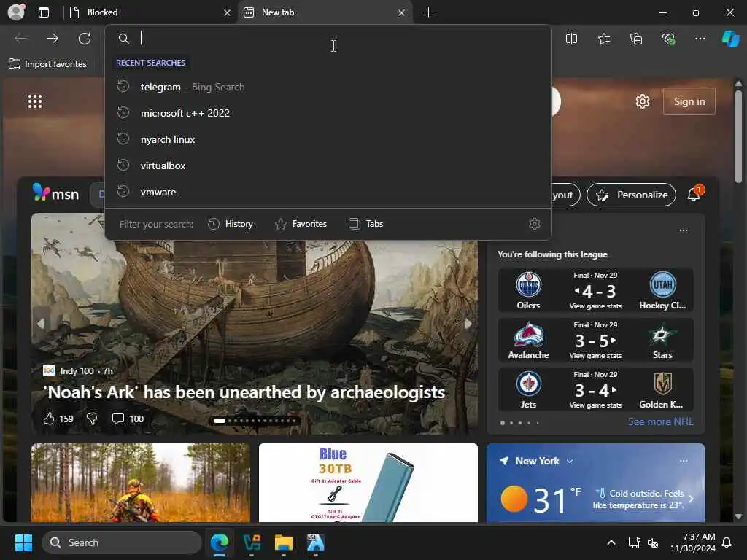Expand the New York location dropdown

pos(570,461)
